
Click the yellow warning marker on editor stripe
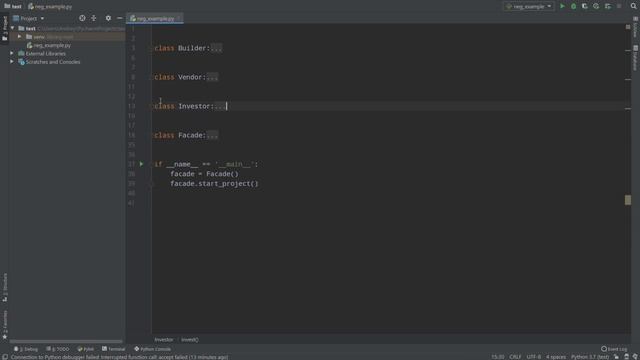628,200
